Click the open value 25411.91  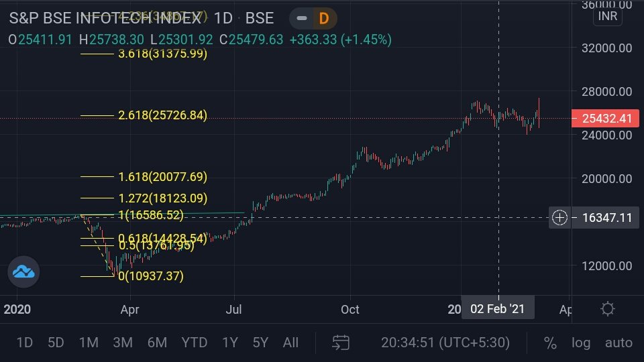45,40
